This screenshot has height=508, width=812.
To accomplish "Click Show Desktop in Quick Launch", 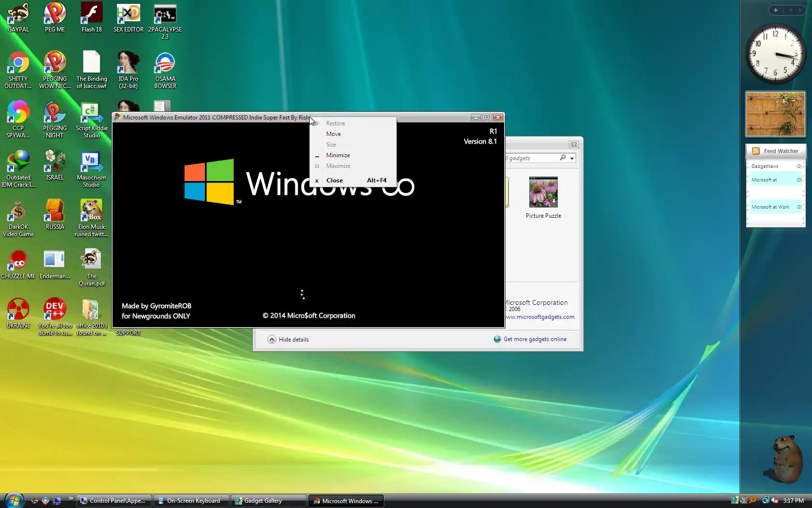I will pyautogui.click(x=57, y=501).
